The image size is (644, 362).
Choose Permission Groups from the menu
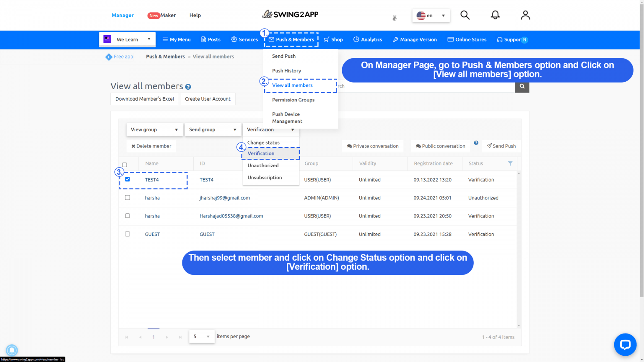[x=293, y=100]
